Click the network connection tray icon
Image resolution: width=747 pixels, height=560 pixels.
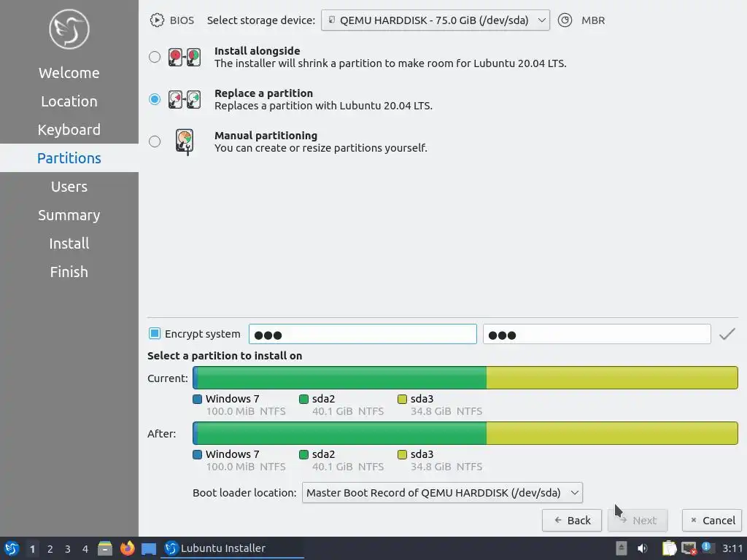click(x=689, y=548)
